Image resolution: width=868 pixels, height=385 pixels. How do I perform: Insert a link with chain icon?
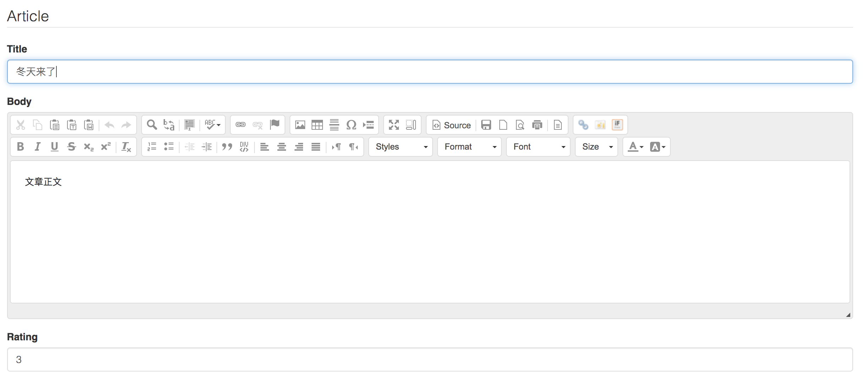pyautogui.click(x=241, y=125)
